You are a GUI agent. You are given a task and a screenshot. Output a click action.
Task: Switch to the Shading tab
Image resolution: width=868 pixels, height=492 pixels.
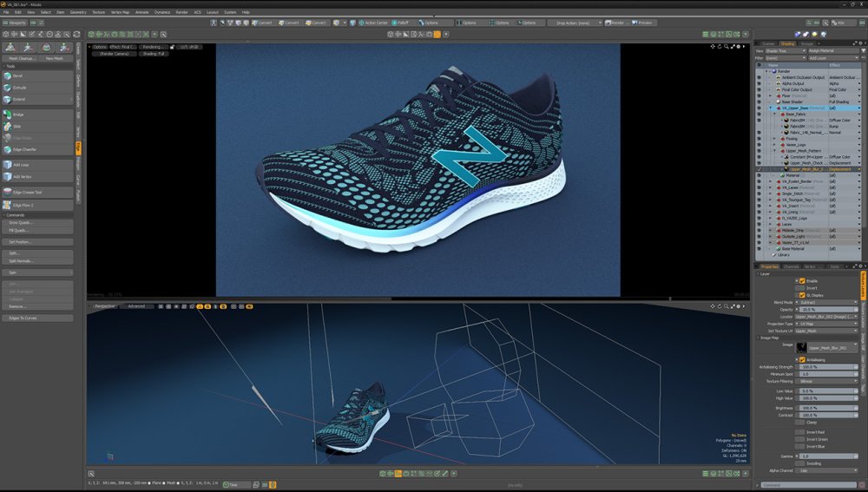click(x=787, y=43)
